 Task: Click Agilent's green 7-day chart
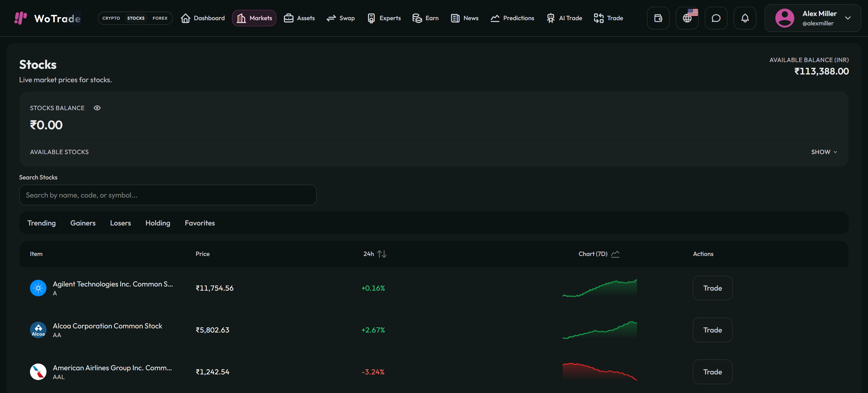coord(600,288)
